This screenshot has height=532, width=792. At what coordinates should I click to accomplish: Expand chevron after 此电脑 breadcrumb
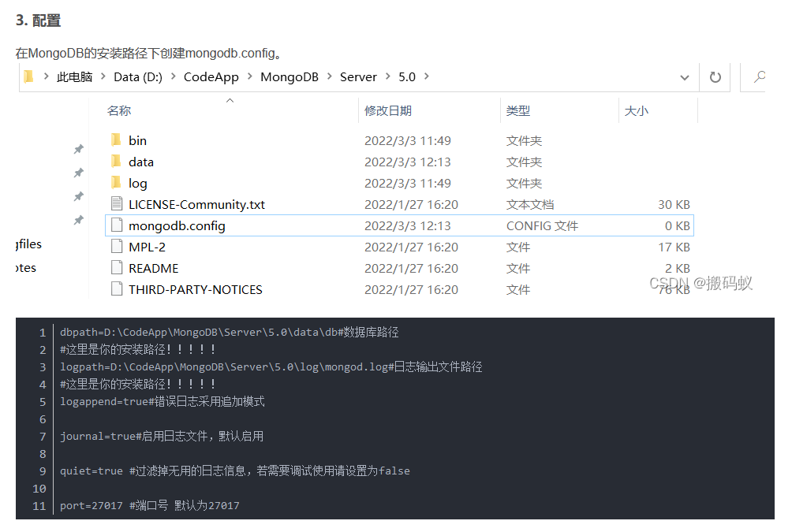103,76
